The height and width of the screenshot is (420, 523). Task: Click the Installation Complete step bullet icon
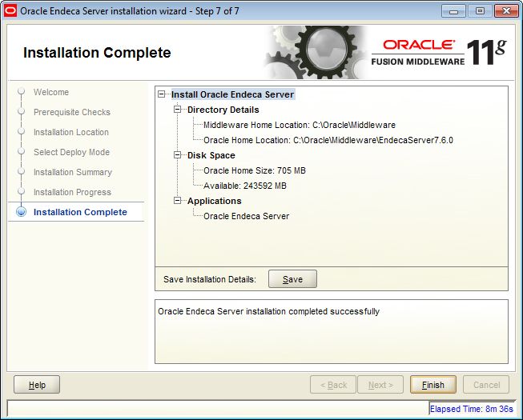pos(22,212)
